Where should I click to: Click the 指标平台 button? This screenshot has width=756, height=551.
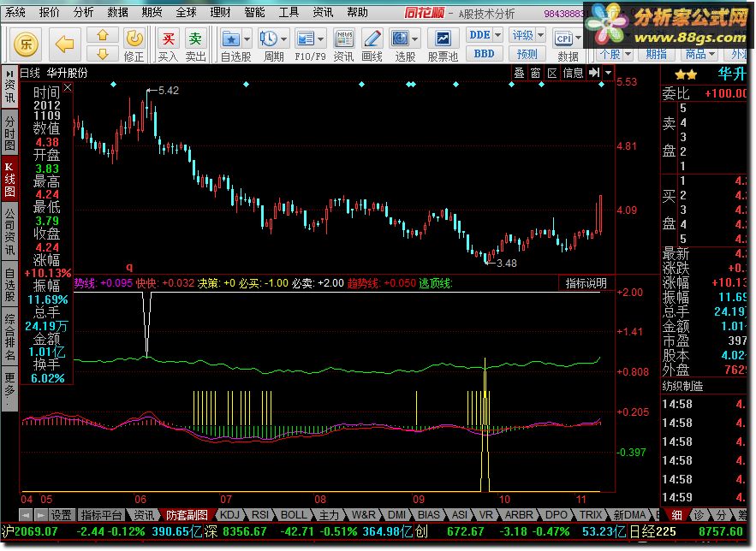[101, 515]
